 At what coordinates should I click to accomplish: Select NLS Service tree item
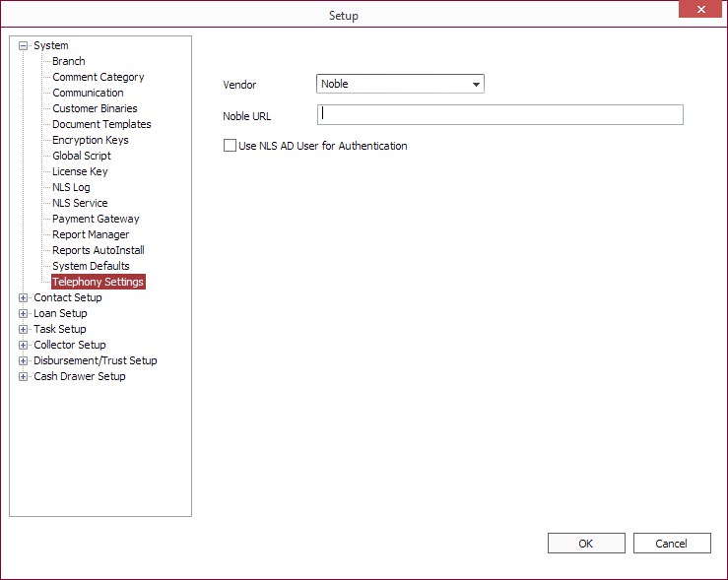[x=80, y=203]
